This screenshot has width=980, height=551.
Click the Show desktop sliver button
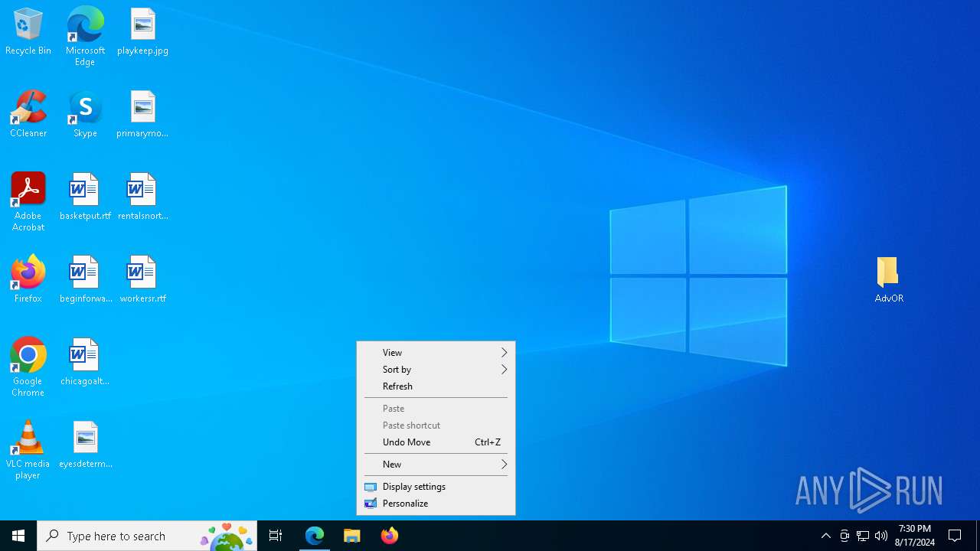978,536
